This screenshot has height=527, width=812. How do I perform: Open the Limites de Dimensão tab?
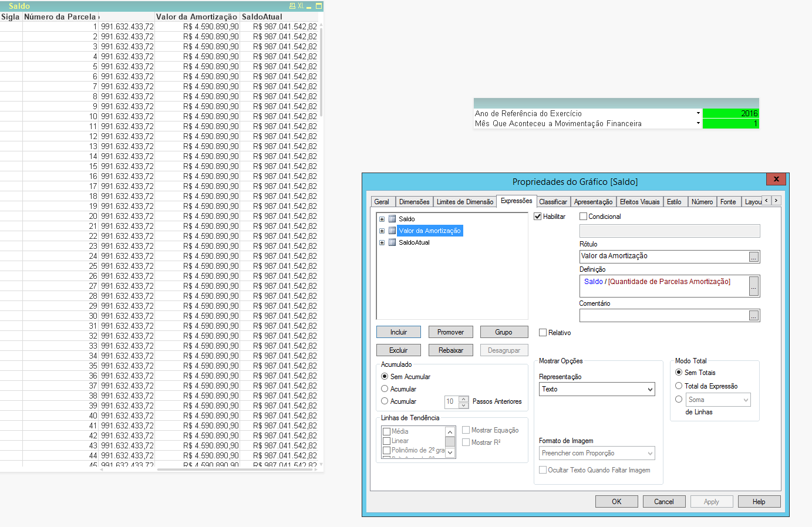click(x=465, y=202)
